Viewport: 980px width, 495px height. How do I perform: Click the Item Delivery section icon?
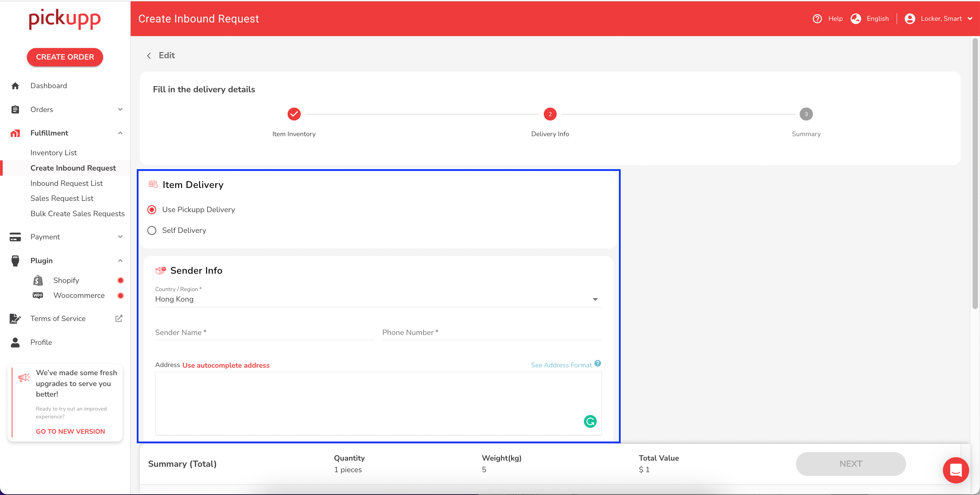pos(153,185)
